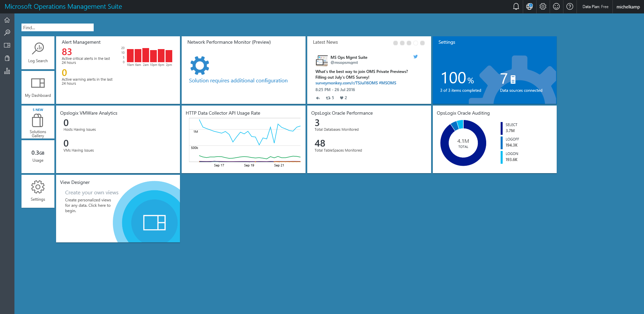
Task: Click Total Databases Monitored value 3
Action: (317, 123)
